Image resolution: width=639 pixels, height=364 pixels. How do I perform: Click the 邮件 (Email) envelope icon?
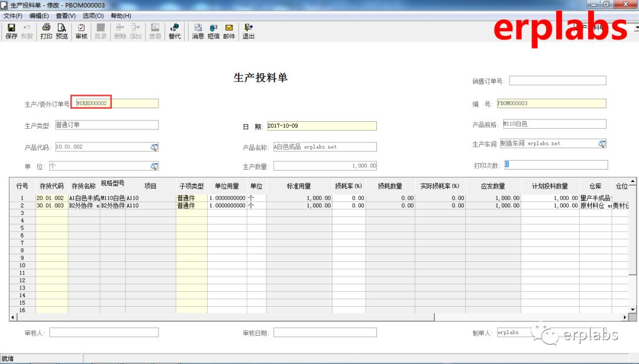[229, 30]
